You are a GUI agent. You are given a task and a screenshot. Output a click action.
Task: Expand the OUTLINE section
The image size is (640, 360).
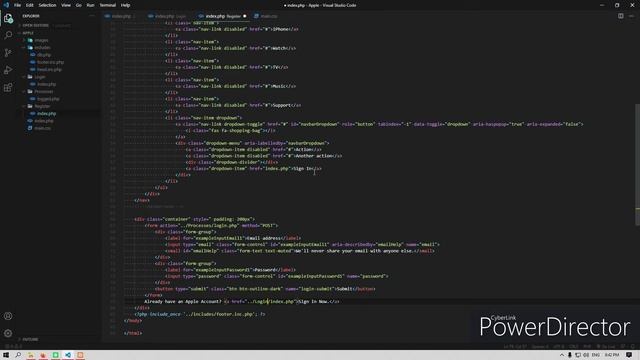tap(30, 339)
